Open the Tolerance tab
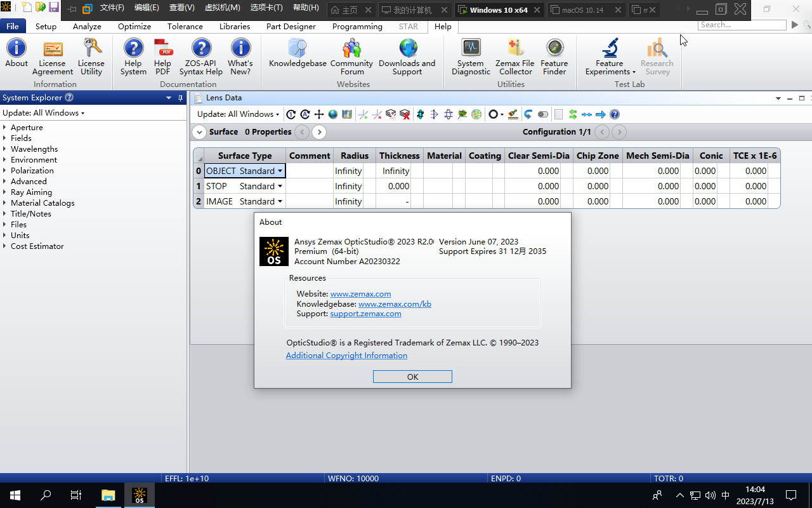 pyautogui.click(x=185, y=27)
